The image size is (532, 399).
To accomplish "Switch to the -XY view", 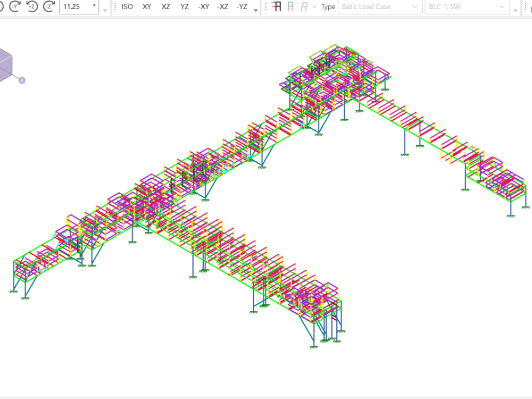I will (204, 7).
